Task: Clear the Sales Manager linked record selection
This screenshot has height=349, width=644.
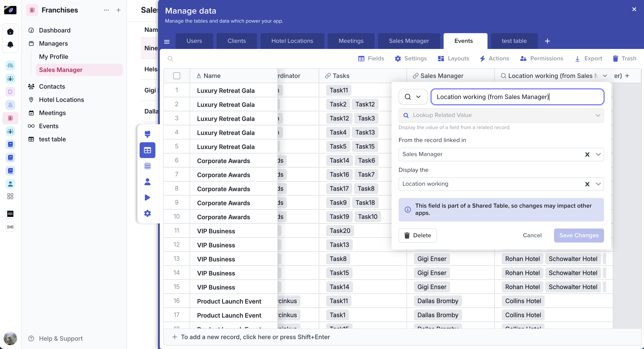Action: (x=587, y=155)
